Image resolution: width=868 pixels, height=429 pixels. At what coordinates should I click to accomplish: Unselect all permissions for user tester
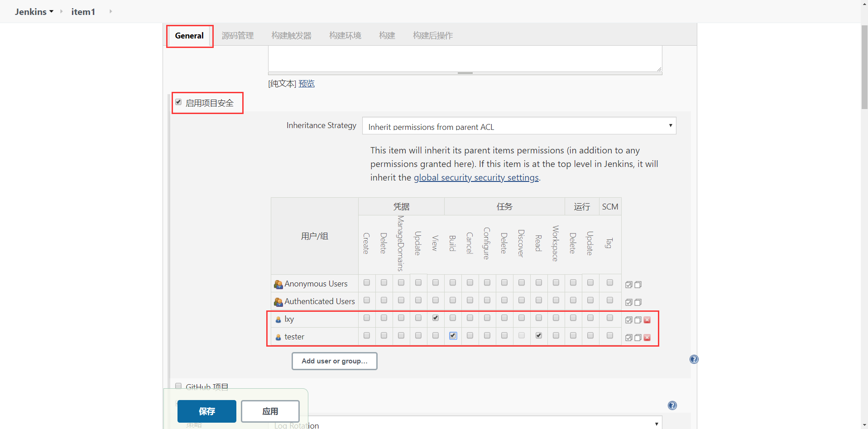(638, 338)
